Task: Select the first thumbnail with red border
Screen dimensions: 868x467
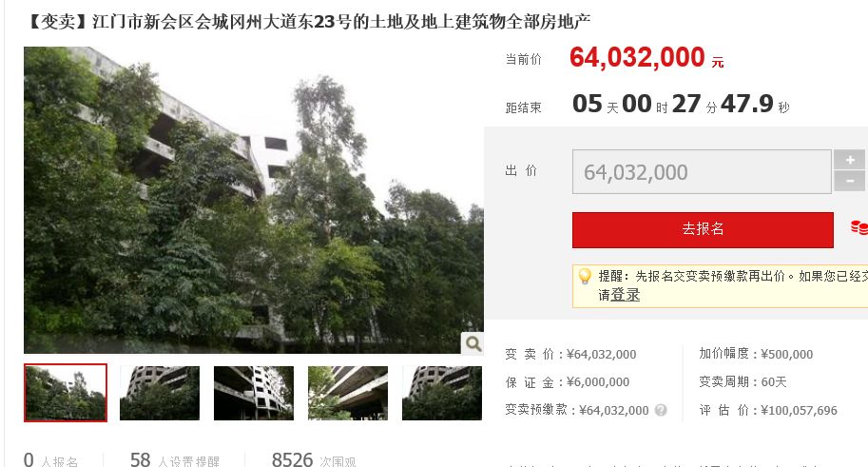Action: [66, 393]
